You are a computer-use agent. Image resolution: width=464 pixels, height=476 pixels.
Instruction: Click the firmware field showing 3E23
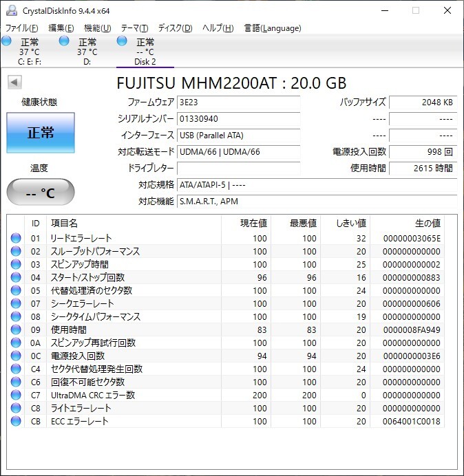point(238,102)
